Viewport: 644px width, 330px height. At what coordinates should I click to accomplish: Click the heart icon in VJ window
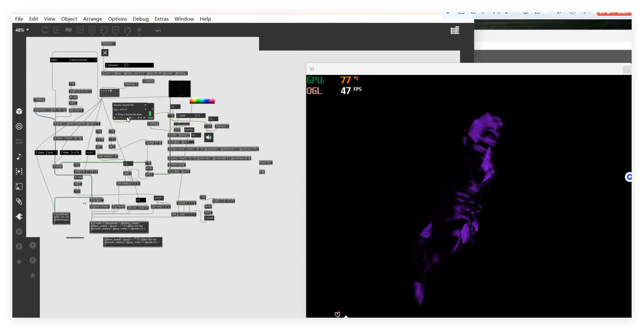pyautogui.click(x=337, y=314)
